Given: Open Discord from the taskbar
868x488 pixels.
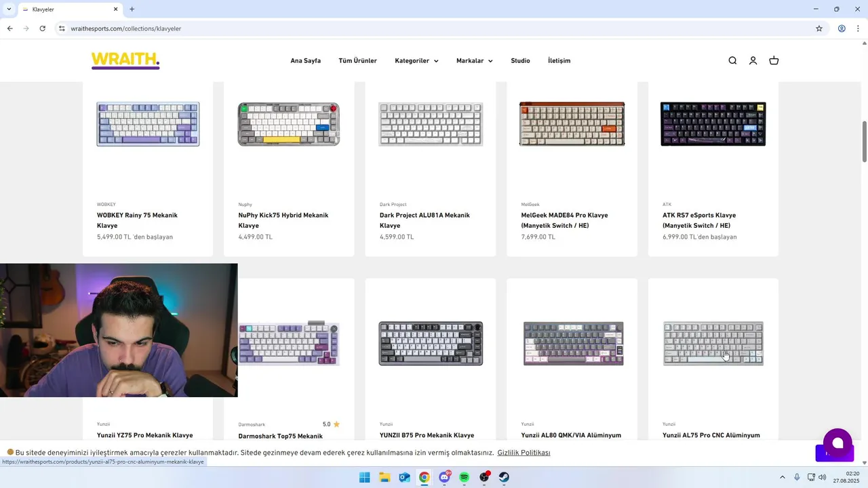Looking at the screenshot, I should click(444, 477).
